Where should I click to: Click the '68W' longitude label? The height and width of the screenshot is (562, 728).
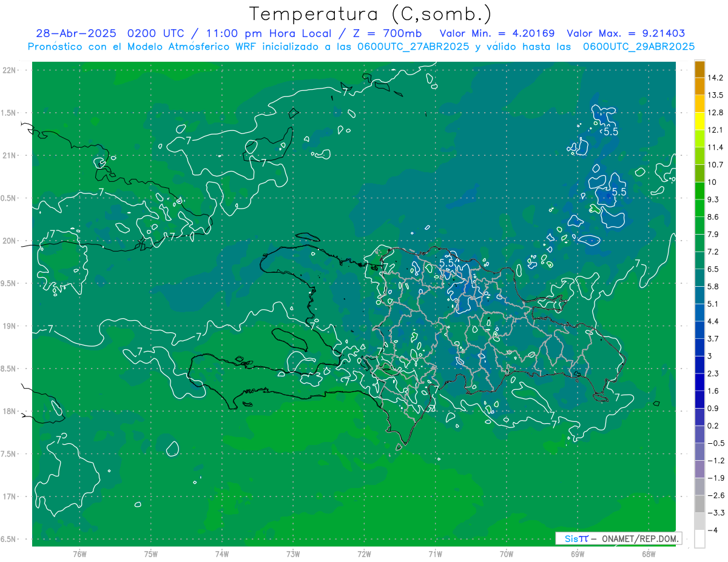(649, 554)
